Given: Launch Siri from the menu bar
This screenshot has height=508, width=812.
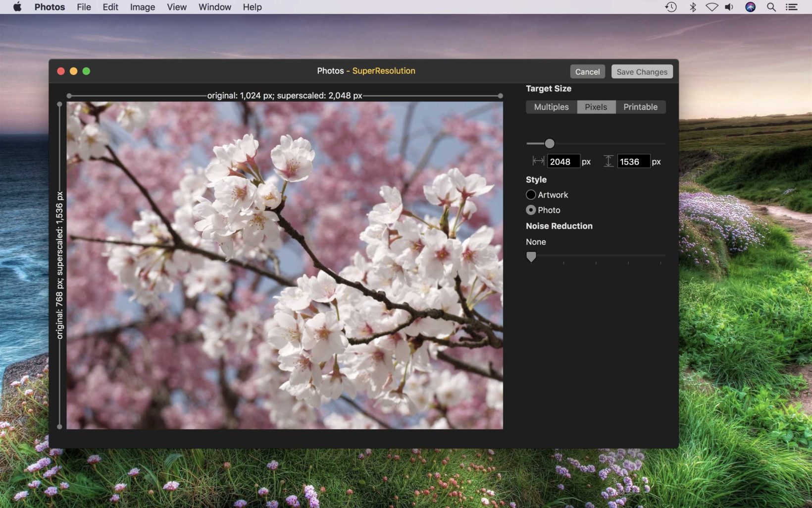Looking at the screenshot, I should [x=750, y=7].
